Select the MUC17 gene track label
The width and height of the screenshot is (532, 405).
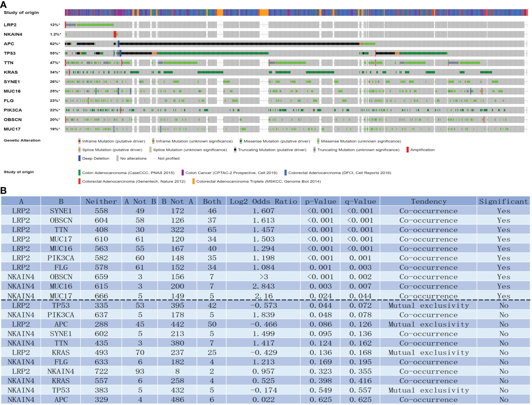pos(12,130)
